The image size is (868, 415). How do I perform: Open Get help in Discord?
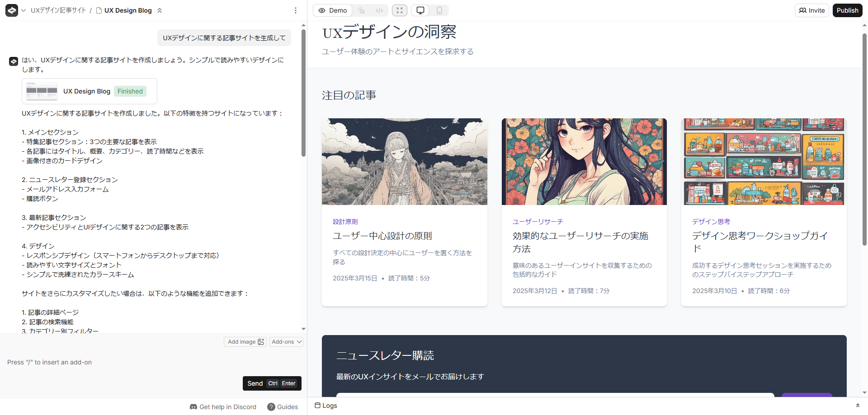[x=223, y=407]
